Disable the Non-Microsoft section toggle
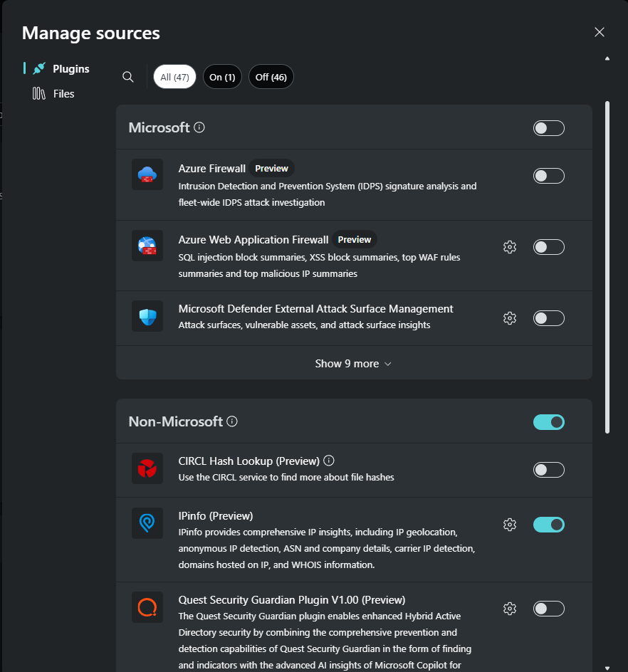 pos(549,422)
